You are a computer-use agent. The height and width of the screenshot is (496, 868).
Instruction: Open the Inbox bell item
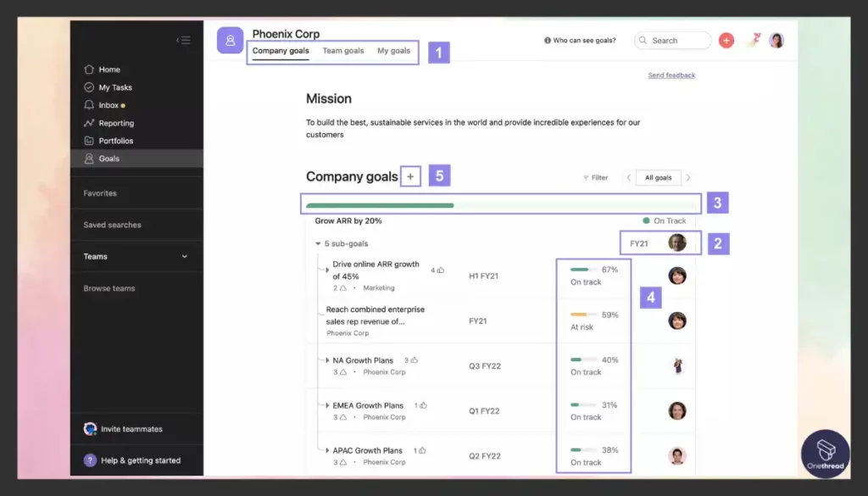104,104
